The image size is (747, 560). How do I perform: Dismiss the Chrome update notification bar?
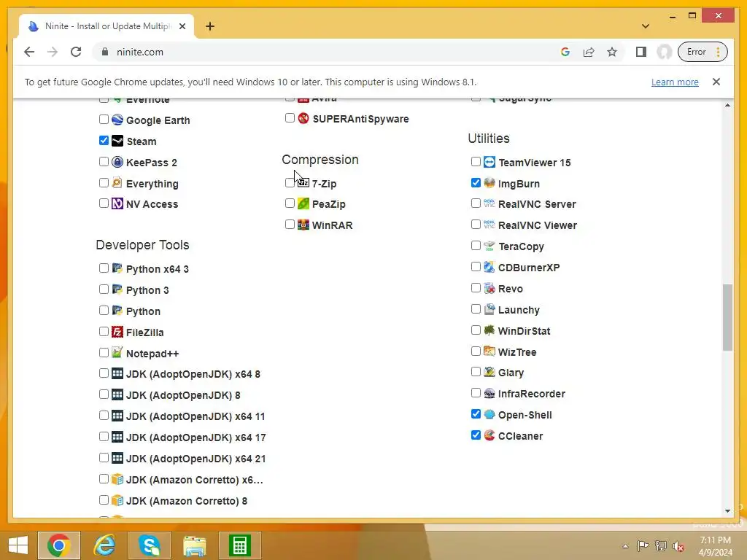(x=716, y=82)
